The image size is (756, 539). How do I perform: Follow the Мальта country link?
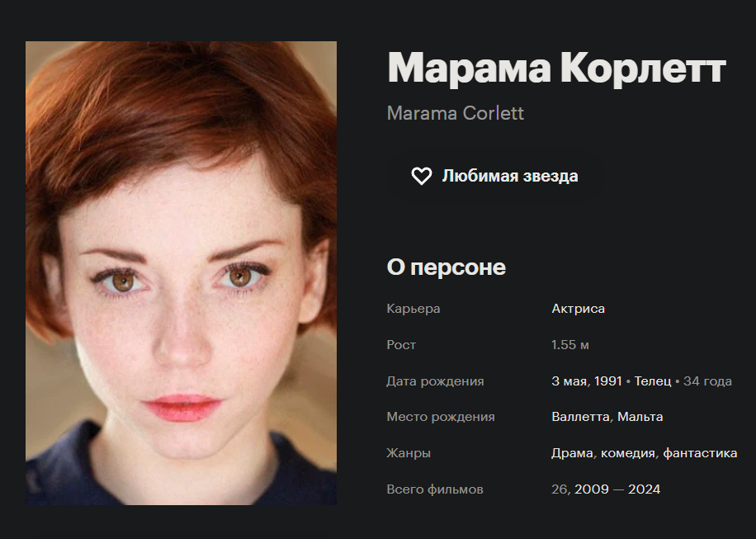coord(640,417)
